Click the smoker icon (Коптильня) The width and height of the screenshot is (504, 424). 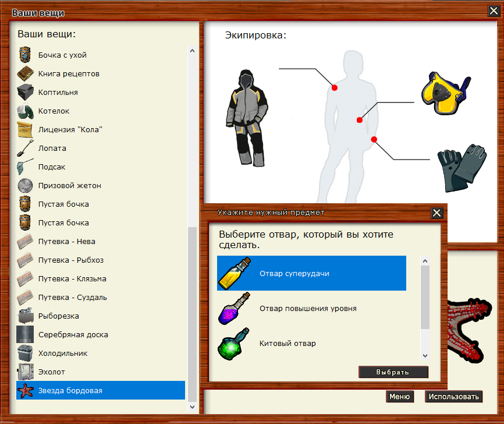click(25, 93)
